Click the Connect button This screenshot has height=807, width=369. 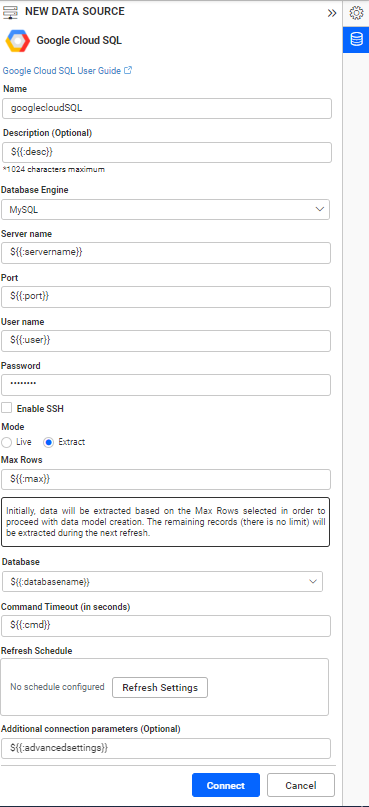tap(226, 785)
